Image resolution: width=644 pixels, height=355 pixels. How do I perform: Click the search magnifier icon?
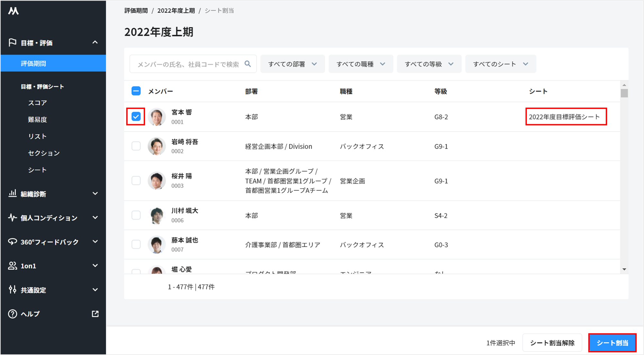tap(247, 64)
